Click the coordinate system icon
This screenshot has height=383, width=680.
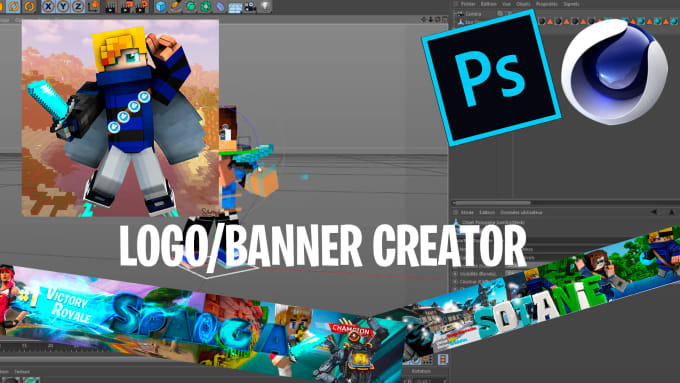point(93,7)
